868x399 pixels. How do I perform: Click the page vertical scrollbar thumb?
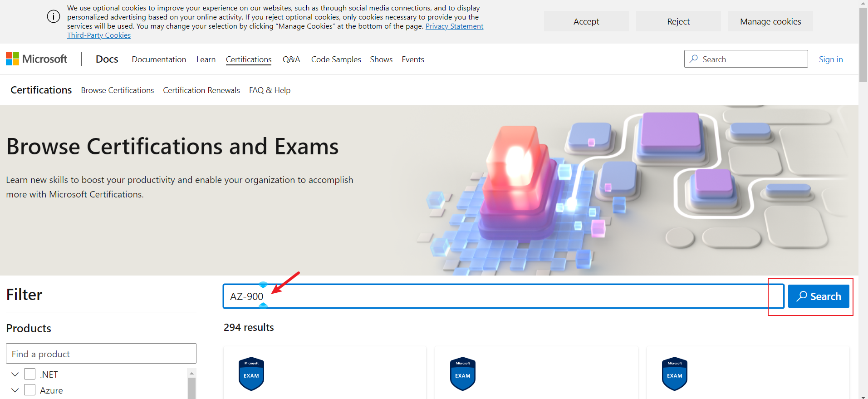click(x=863, y=44)
